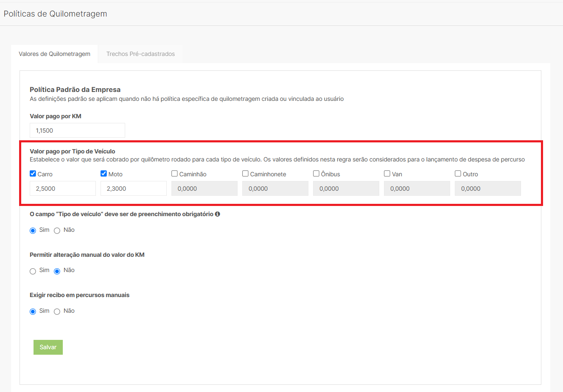The height and width of the screenshot is (392, 563).
Task: Click the Valor pago por KM label
Action: [56, 116]
